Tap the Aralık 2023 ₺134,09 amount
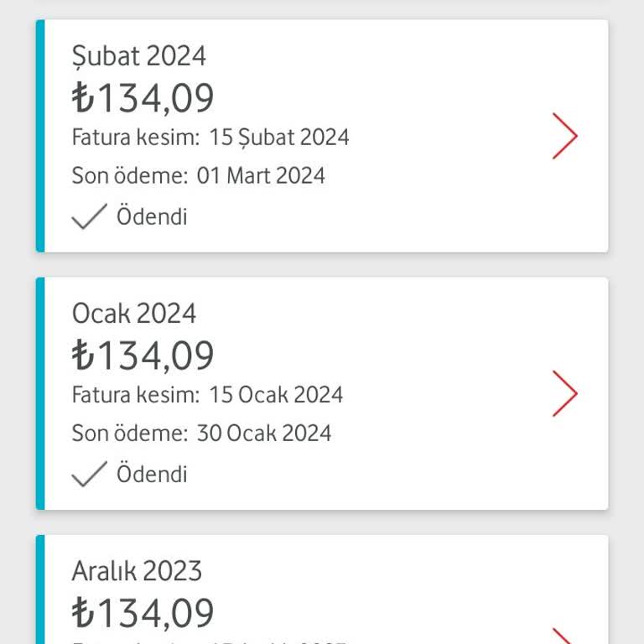This screenshot has width=644, height=644. pyautogui.click(x=143, y=613)
